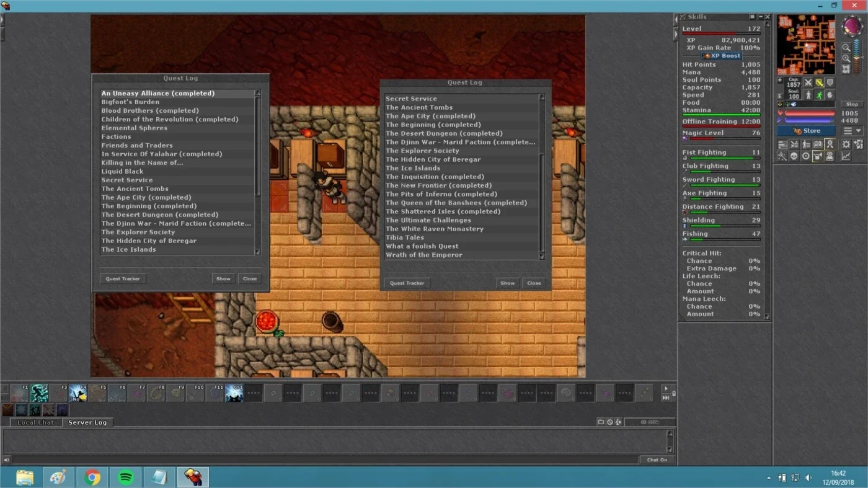Viewport: 868px width, 488px height.
Task: Open options with the gear icon
Action: (x=846, y=144)
